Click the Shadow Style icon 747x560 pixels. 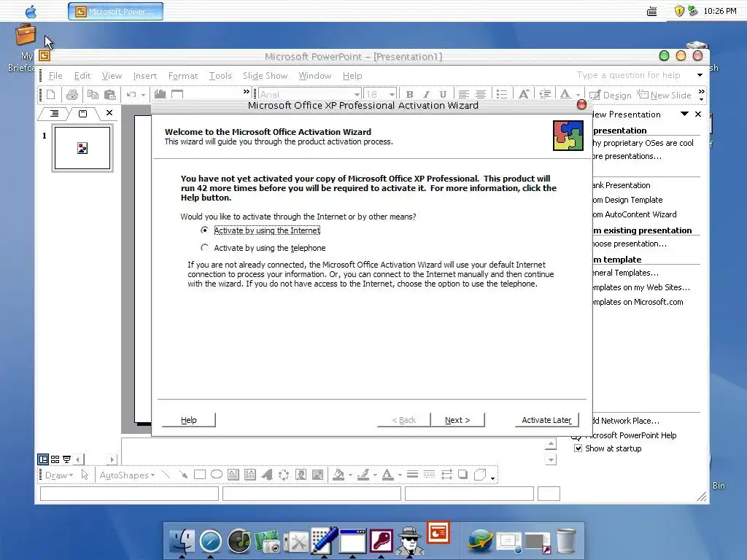click(462, 474)
